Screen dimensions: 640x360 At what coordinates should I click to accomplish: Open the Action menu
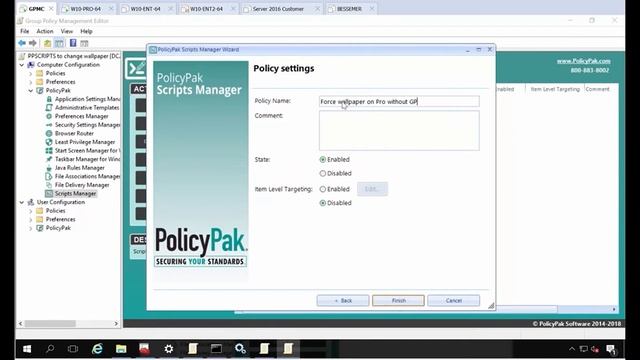point(45,31)
